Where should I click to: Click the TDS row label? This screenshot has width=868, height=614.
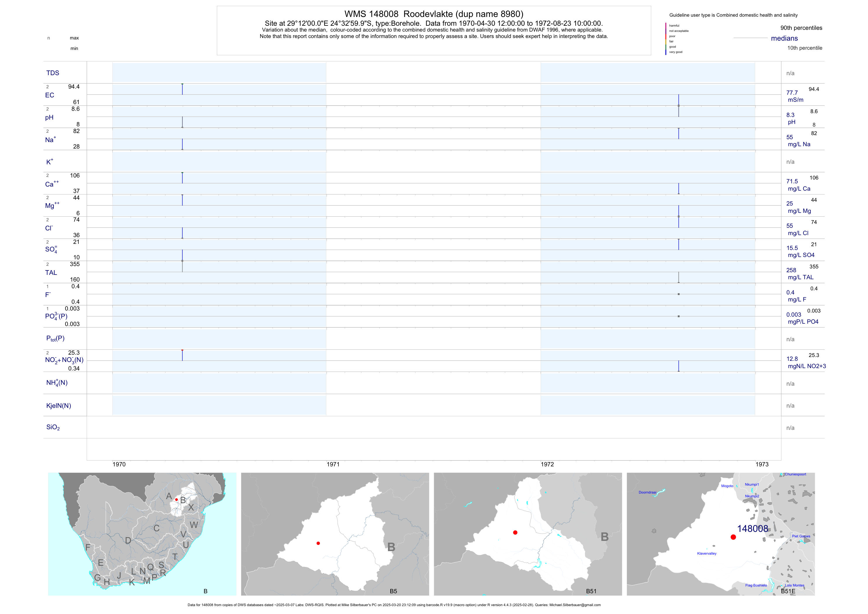click(53, 73)
